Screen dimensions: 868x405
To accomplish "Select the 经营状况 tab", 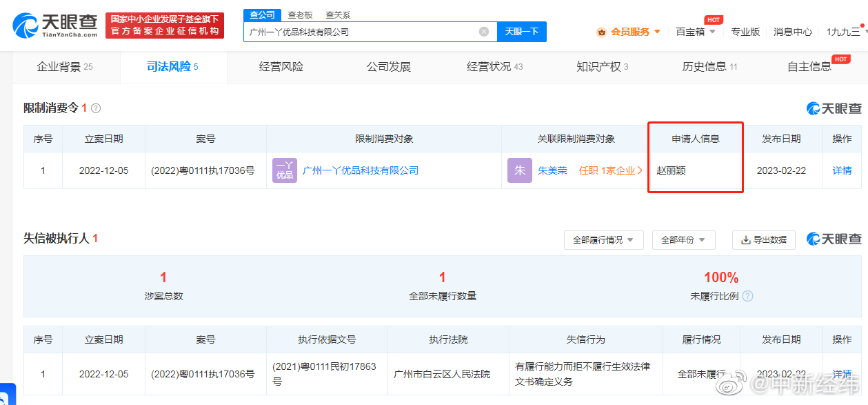I will click(x=494, y=67).
